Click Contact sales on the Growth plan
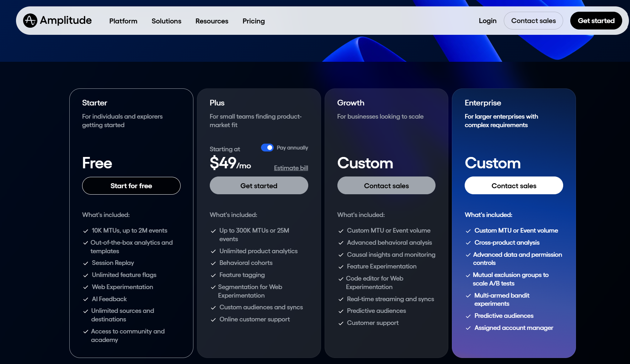 click(x=386, y=185)
